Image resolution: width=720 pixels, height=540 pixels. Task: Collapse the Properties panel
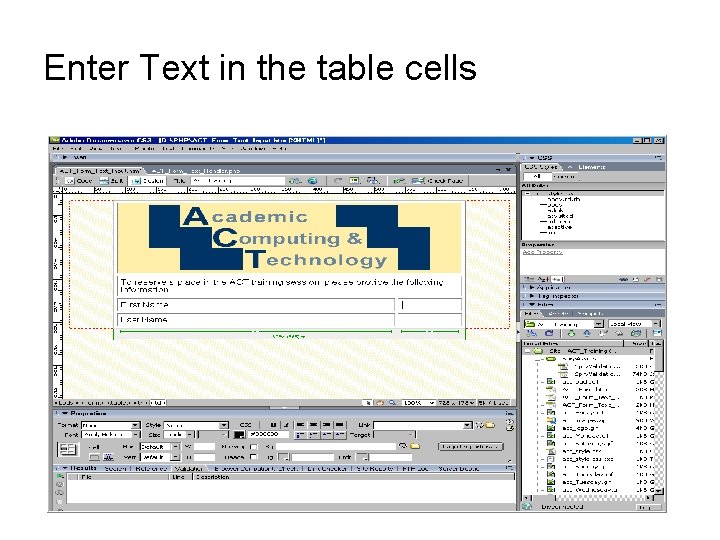(x=65, y=413)
